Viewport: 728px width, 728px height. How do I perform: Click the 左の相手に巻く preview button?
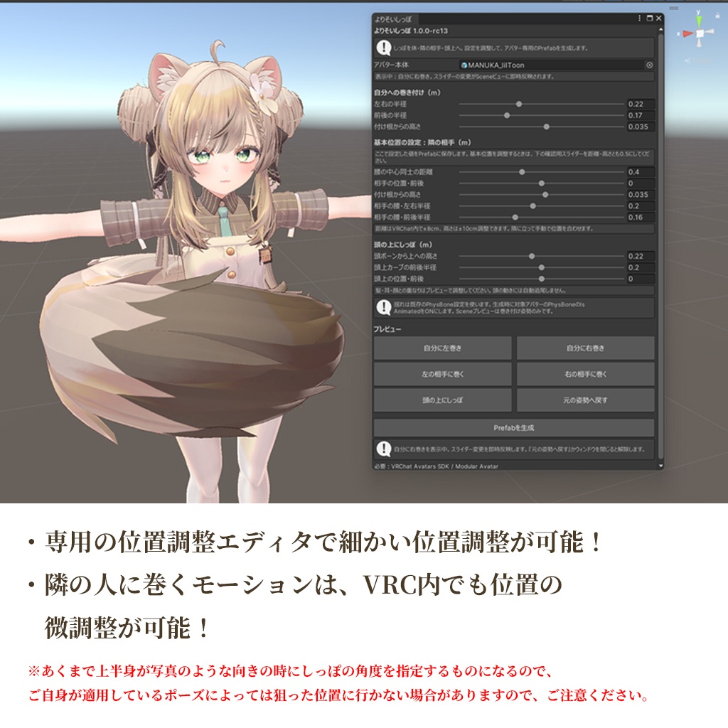click(442, 374)
